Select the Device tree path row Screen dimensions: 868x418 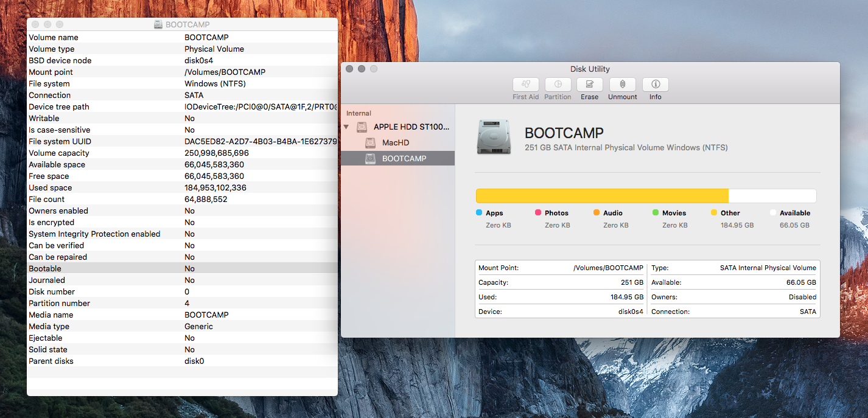tap(182, 106)
